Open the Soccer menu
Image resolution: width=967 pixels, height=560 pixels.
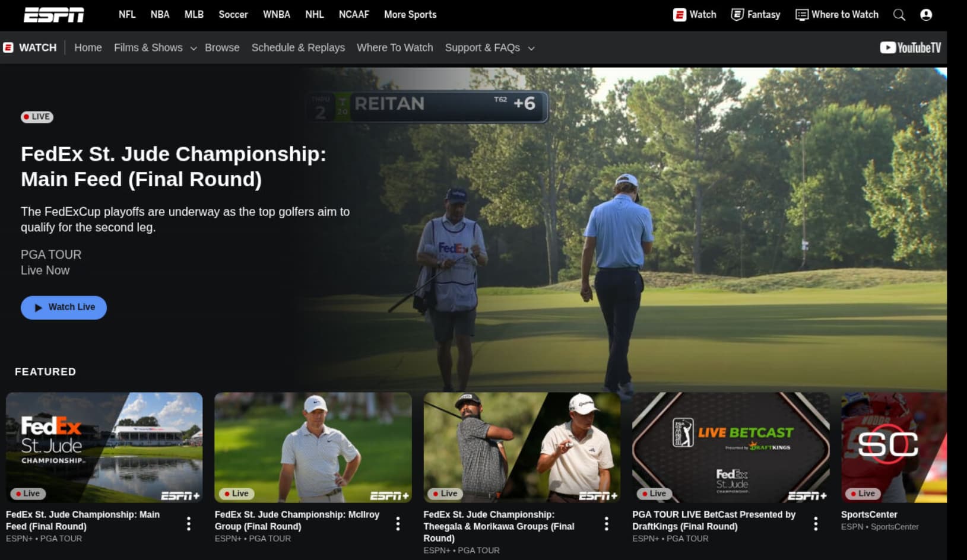pyautogui.click(x=233, y=15)
